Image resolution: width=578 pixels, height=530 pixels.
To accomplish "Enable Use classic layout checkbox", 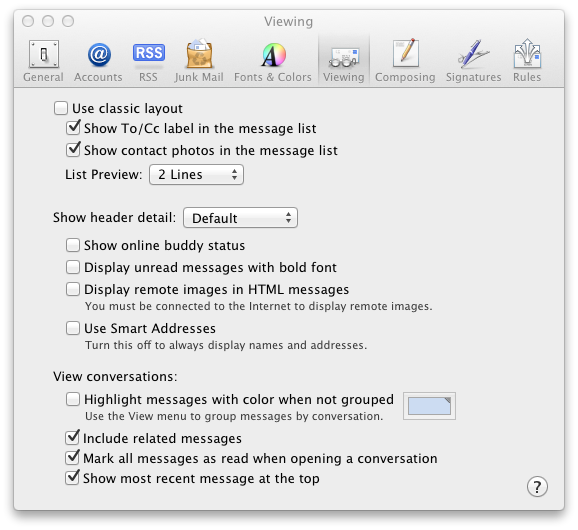I will pos(61,108).
